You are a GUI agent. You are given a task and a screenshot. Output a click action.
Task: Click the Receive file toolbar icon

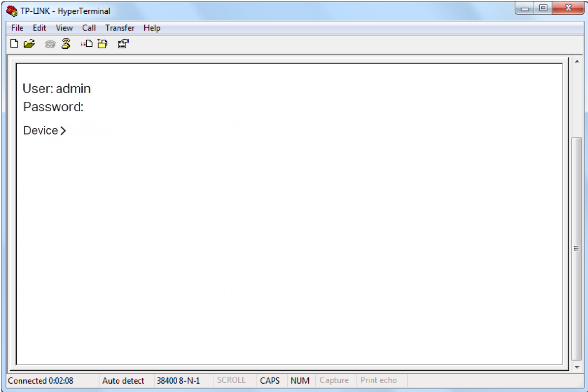click(102, 44)
